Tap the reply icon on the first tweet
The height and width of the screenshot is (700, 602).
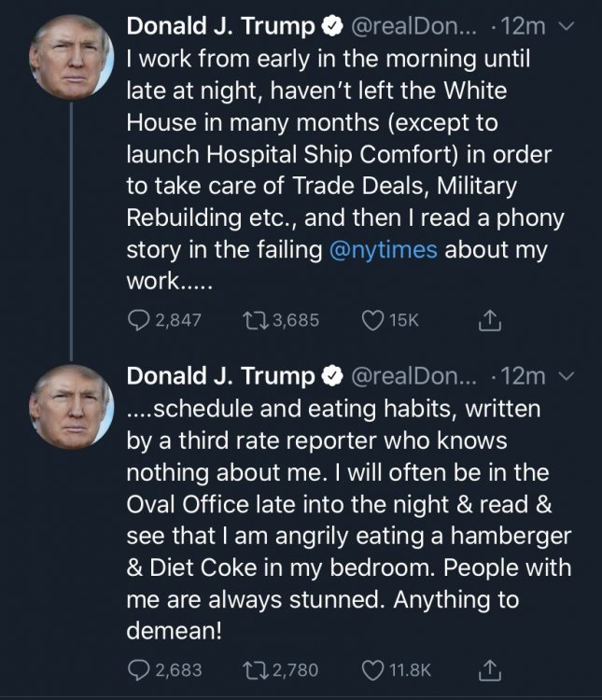tap(139, 320)
